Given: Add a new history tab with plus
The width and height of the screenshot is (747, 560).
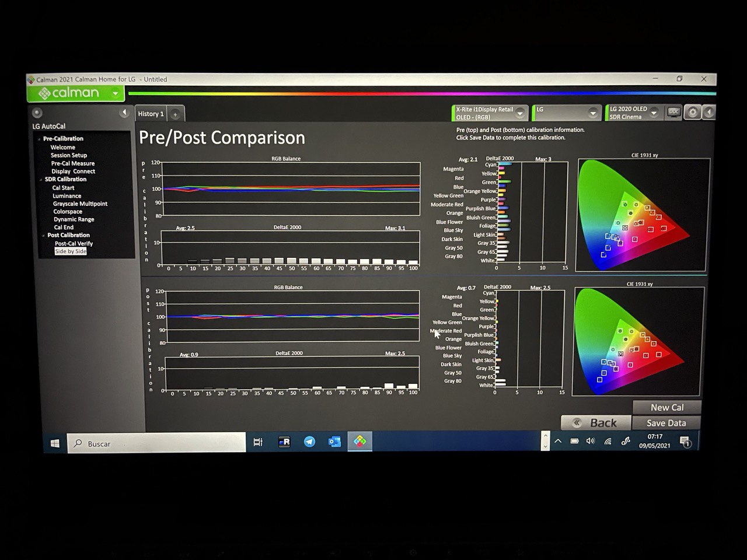Looking at the screenshot, I should pos(175,114).
